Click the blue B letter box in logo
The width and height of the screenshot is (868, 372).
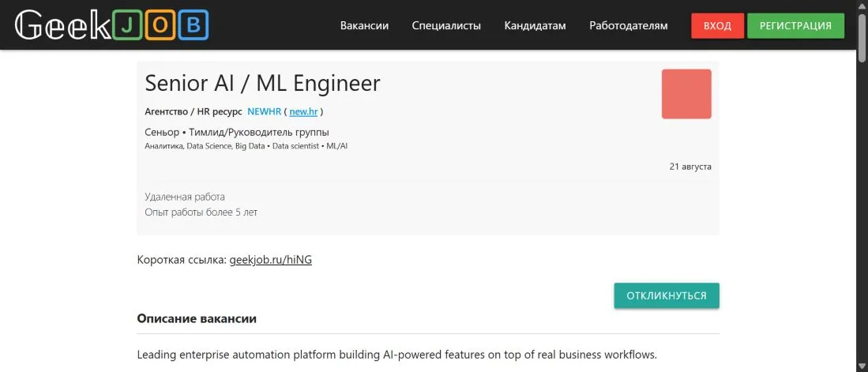[194, 25]
